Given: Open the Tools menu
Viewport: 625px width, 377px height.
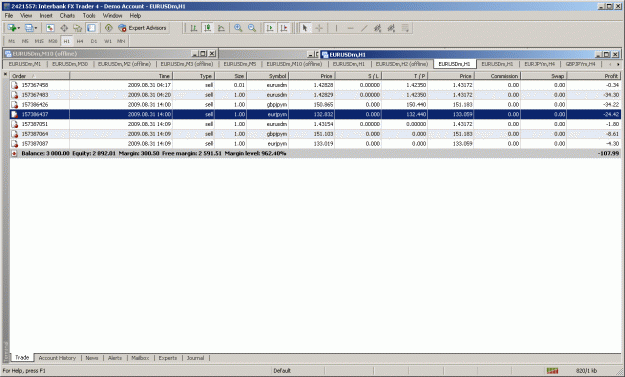Looking at the screenshot, I should (89, 16).
